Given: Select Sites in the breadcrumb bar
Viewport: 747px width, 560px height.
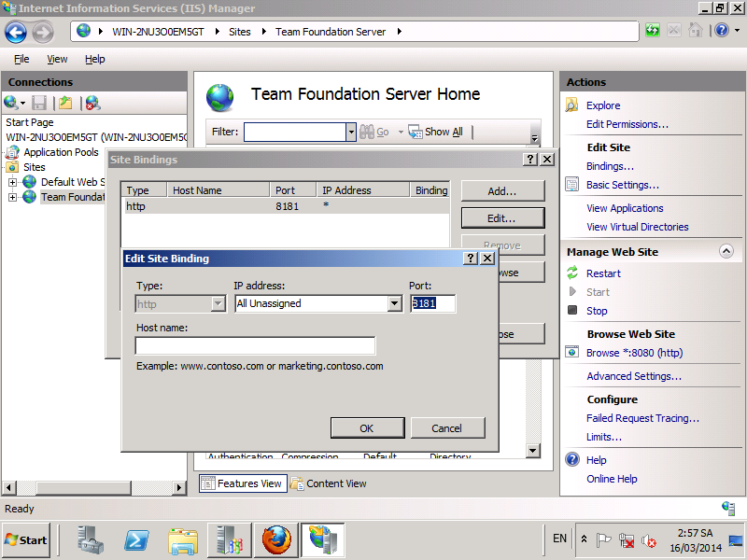Looking at the screenshot, I should [239, 32].
